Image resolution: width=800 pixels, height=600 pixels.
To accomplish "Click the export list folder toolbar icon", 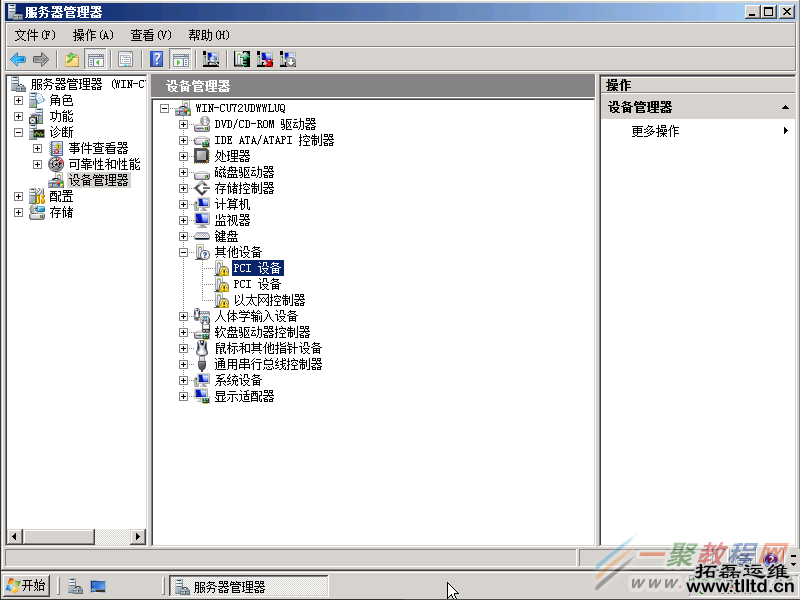I will coord(70,58).
